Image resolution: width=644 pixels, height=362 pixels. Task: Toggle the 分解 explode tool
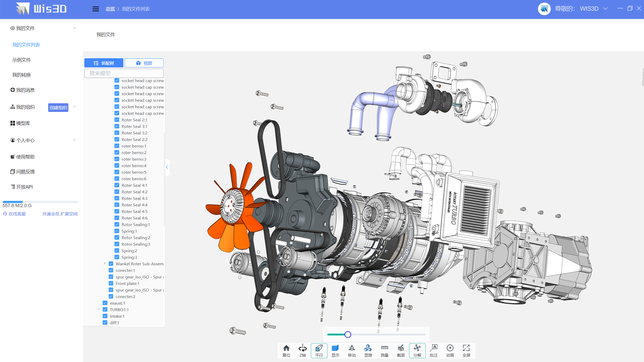[x=417, y=351]
